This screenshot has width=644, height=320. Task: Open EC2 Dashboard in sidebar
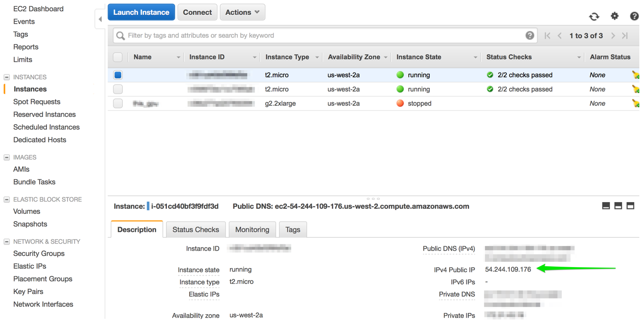pos(38,9)
